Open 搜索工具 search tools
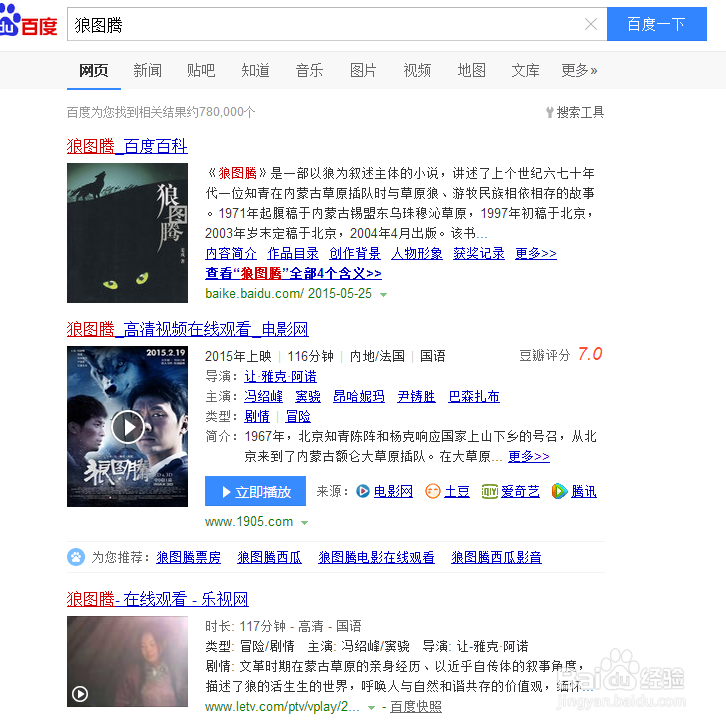Viewport: 726px width, 726px height. pos(575,112)
